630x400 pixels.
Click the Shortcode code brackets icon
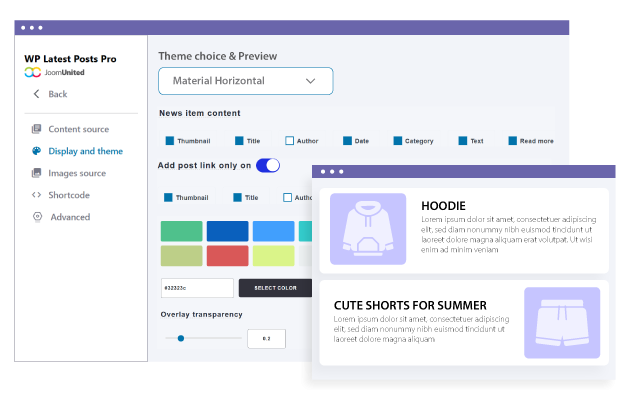(x=37, y=195)
